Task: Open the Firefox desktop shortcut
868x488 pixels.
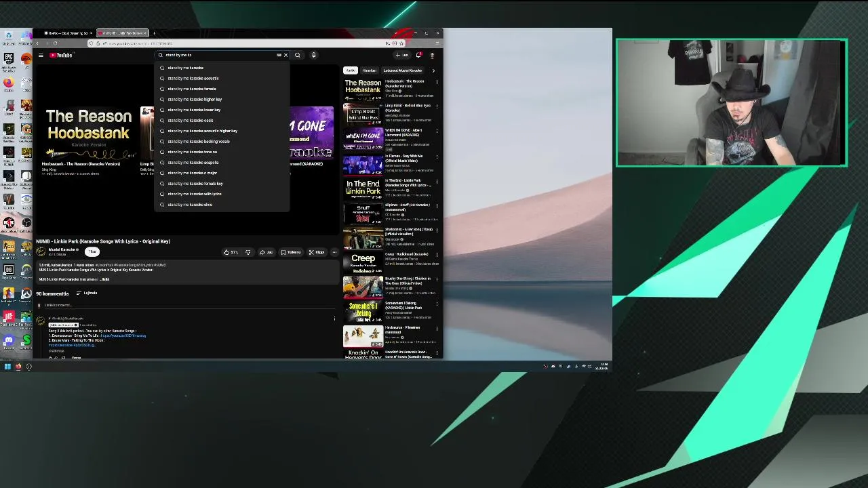Action: pyautogui.click(x=8, y=83)
